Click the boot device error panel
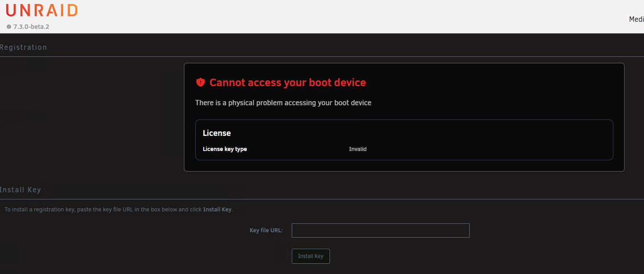The width and height of the screenshot is (644, 274). coord(404,117)
